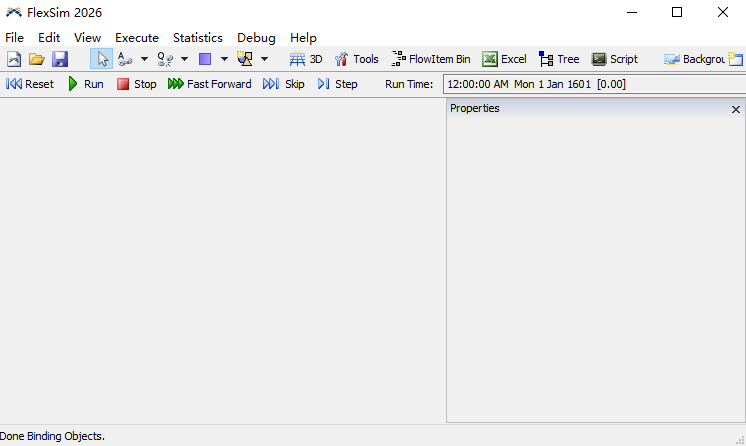
Task: Open the Execute menu
Action: pyautogui.click(x=137, y=38)
